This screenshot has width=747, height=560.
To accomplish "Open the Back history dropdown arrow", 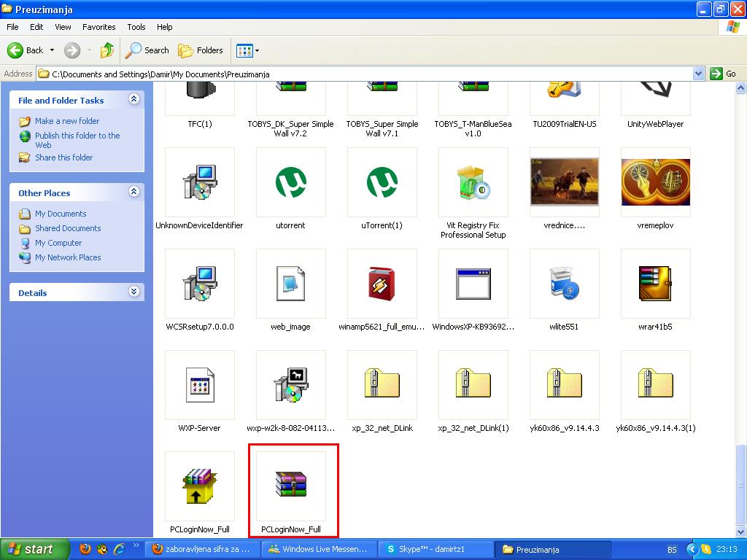I will [x=52, y=50].
